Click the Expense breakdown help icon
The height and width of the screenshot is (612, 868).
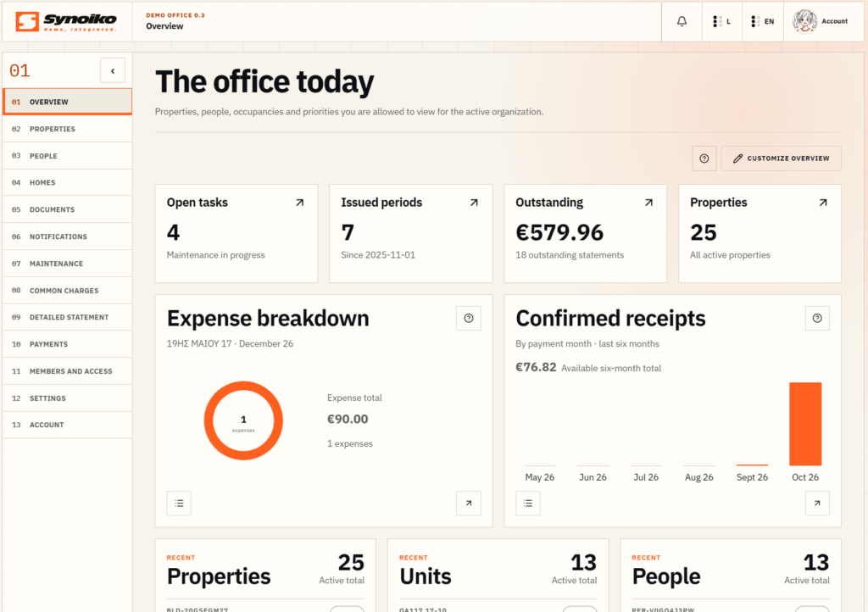469,318
